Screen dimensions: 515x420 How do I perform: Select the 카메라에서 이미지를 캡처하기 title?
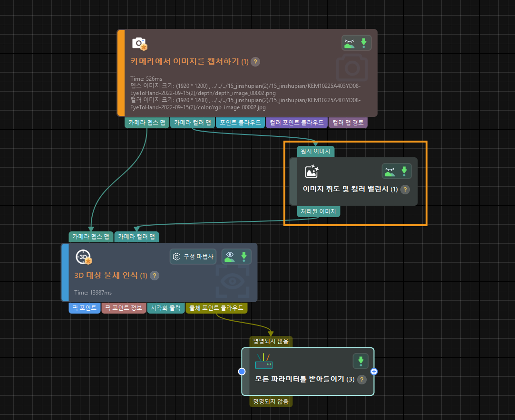tap(190, 61)
